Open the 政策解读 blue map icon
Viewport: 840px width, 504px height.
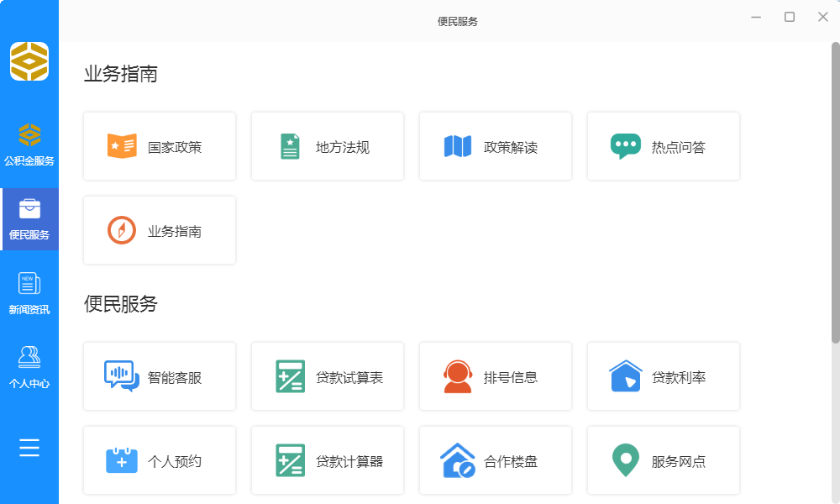coord(458,146)
